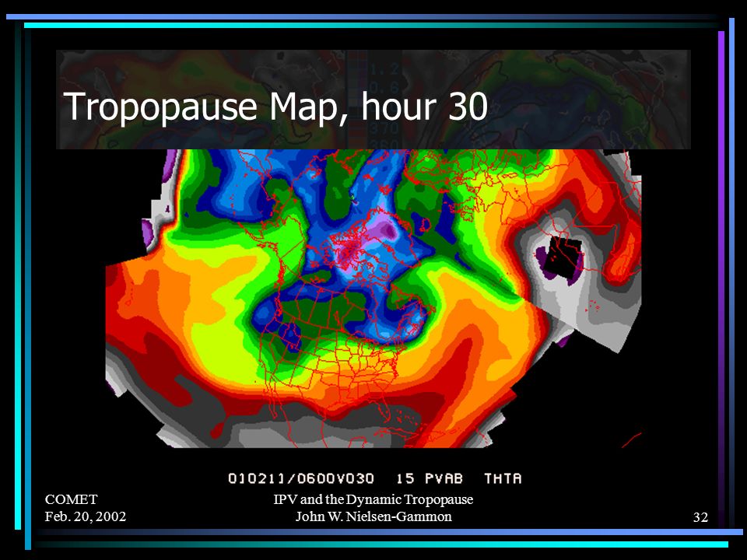747x560 pixels.
Task: Select the slide title 'Tropopause Map, hour 30'
Action: tap(275, 107)
